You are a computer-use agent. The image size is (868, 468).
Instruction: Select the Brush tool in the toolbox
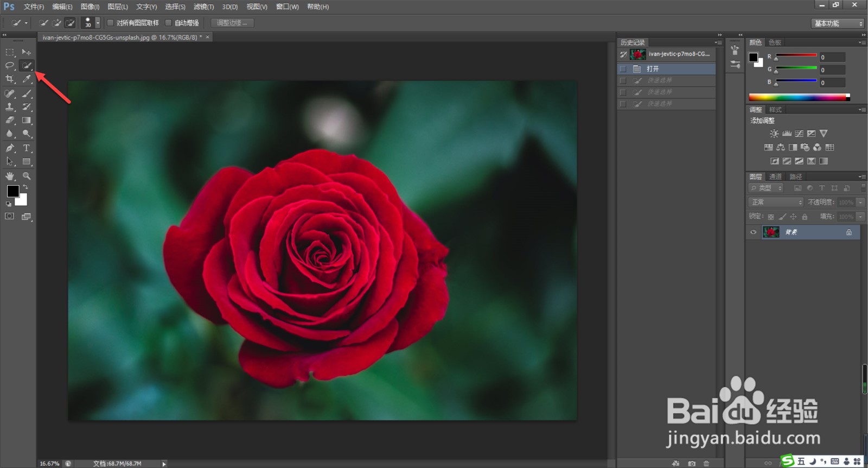(x=26, y=93)
